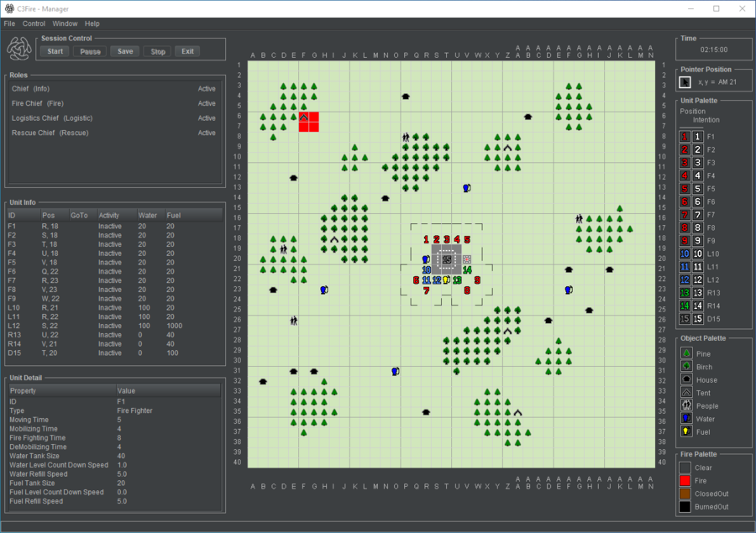Select the Tent object icon

pos(685,393)
